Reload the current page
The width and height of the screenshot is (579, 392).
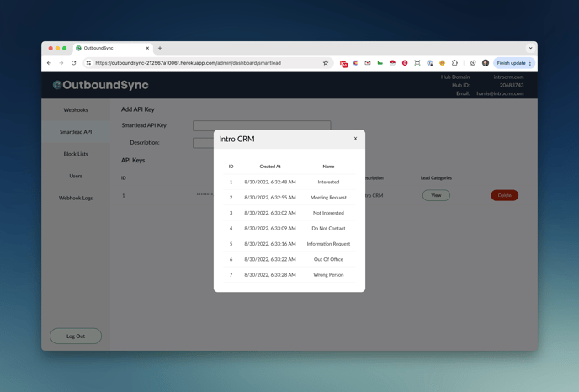tap(74, 63)
